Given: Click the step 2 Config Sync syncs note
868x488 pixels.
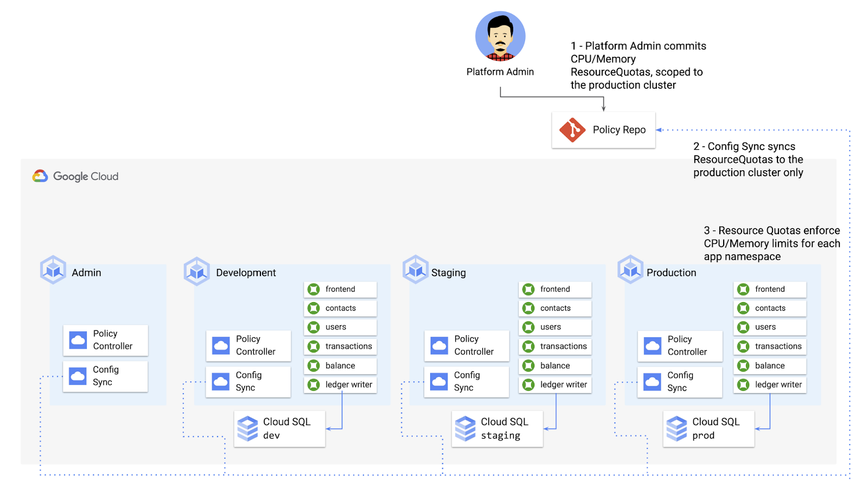Looking at the screenshot, I should click(748, 159).
